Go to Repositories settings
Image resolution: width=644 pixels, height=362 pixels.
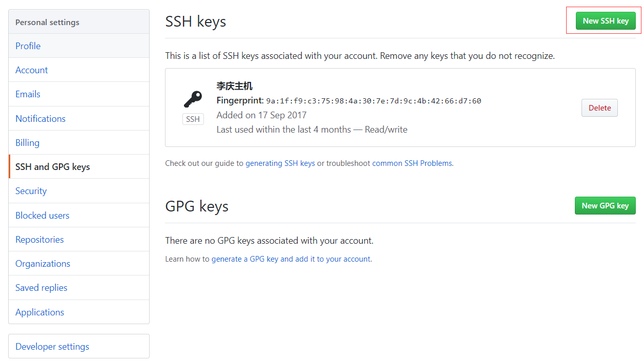pos(39,240)
